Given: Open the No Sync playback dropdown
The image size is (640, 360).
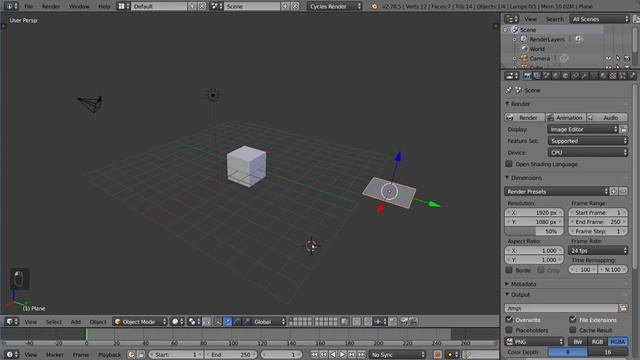Looking at the screenshot, I should (398, 355).
